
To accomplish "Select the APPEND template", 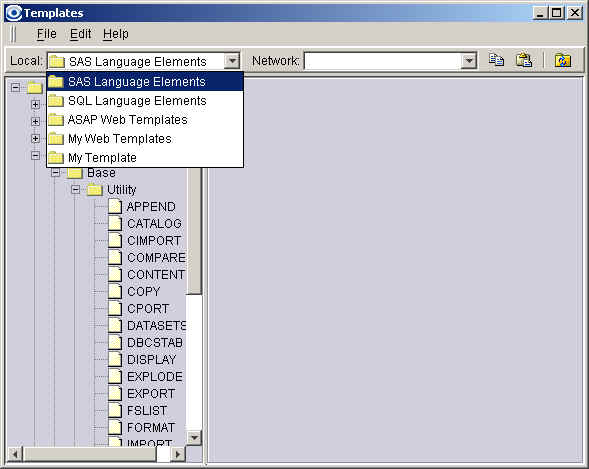I will [x=151, y=207].
